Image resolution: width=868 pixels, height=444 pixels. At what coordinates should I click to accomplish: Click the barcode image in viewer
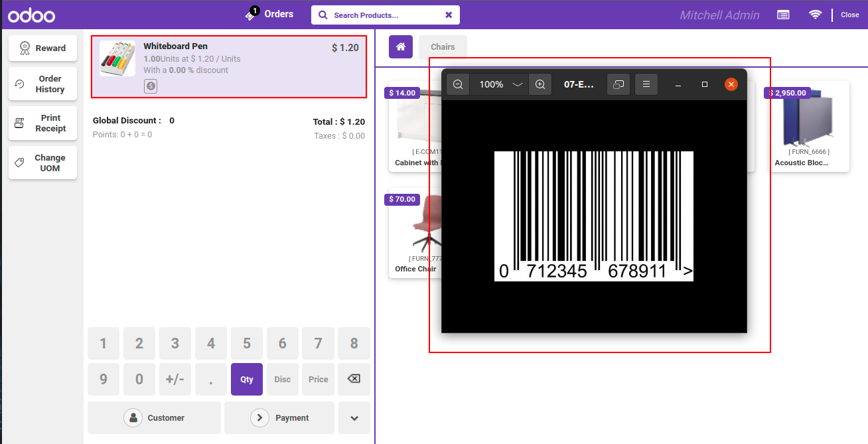(594, 216)
